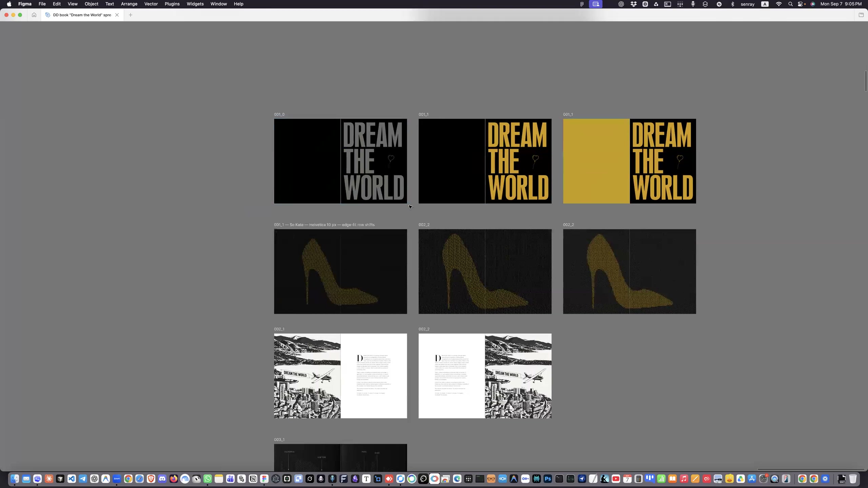
Task: Click the vertical scrollbar on the right edge
Action: 866,81
